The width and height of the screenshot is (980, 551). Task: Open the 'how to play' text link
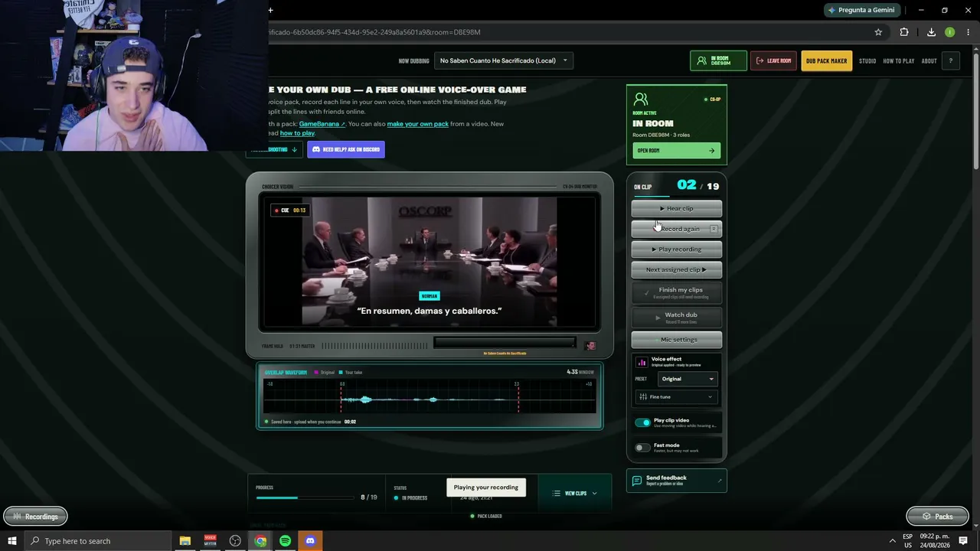[x=297, y=133]
